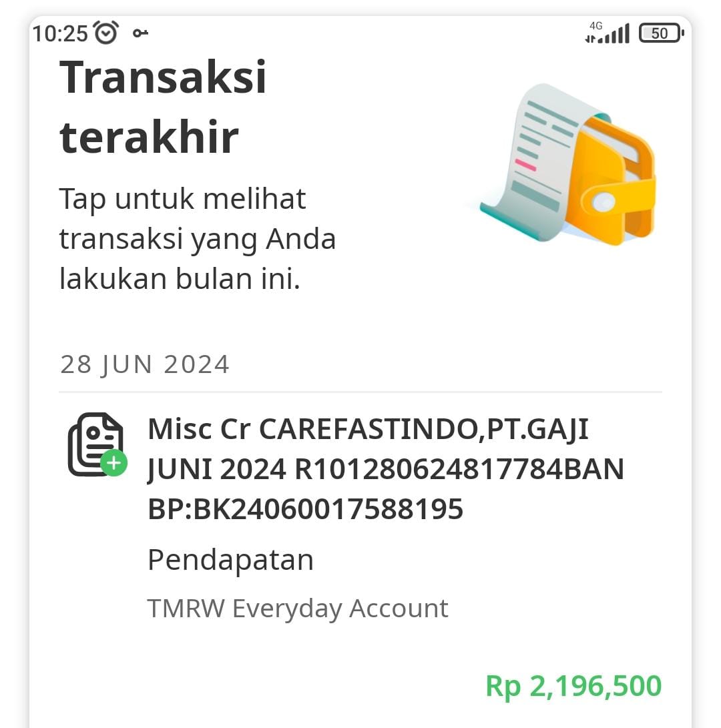The height and width of the screenshot is (728, 721).
Task: Tap the 'lakukan bulan ini.' text line
Action: tap(180, 279)
